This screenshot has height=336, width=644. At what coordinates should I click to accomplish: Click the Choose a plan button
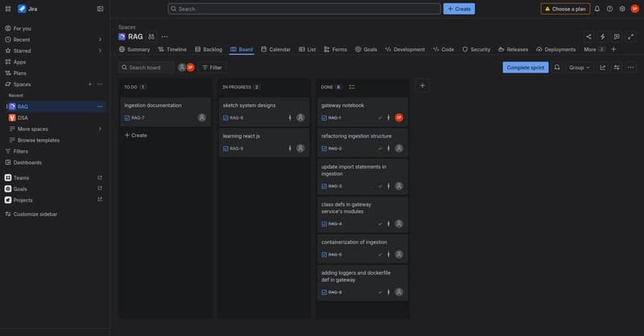click(x=565, y=9)
